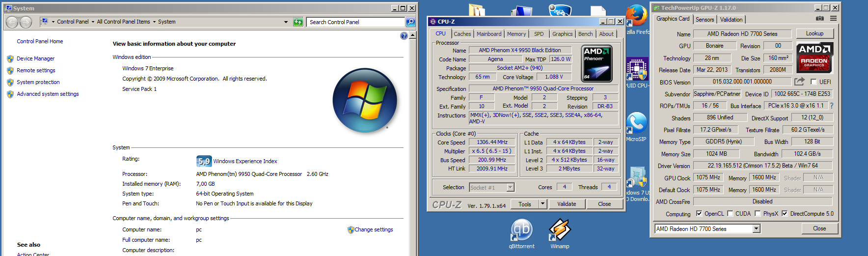Expand the AMD Radeon HD 7700 dropdown
This screenshot has width=868, height=256.
(x=756, y=229)
